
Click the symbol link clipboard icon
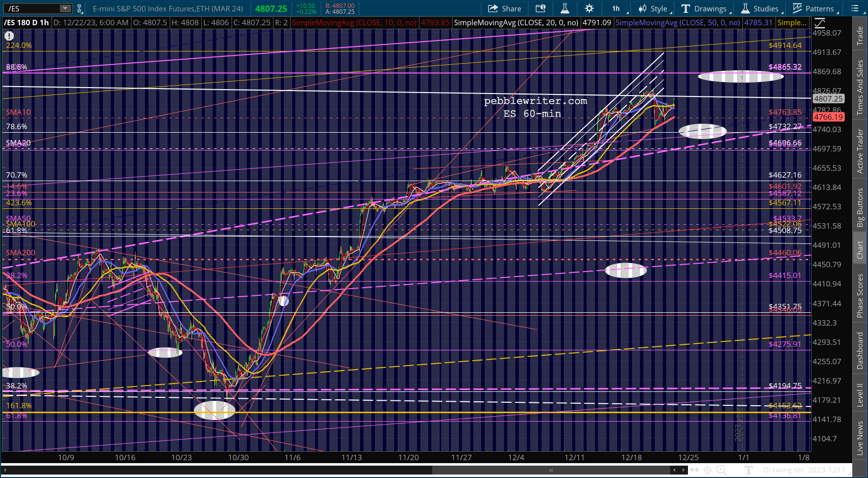pyautogui.click(x=79, y=8)
